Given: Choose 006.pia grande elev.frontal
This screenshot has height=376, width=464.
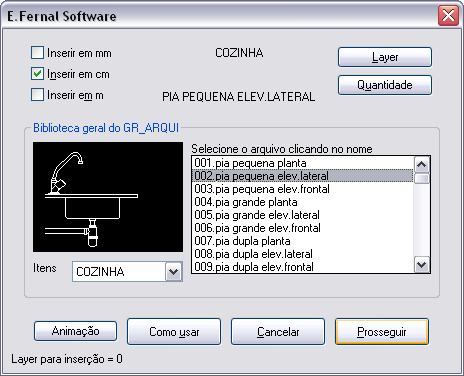Looking at the screenshot, I should coord(303,228).
